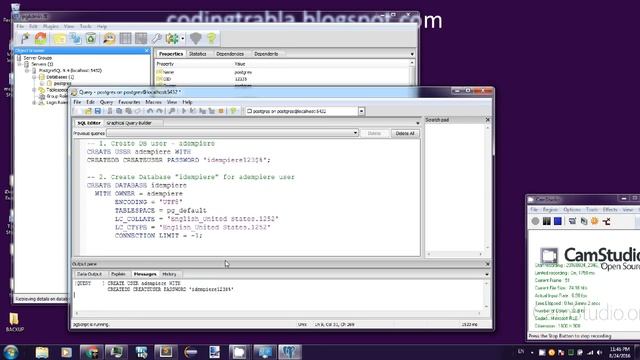Screen dimensions: 640x360
Task: Click the Save file icon in Query toolbar
Action: (x=98, y=111)
